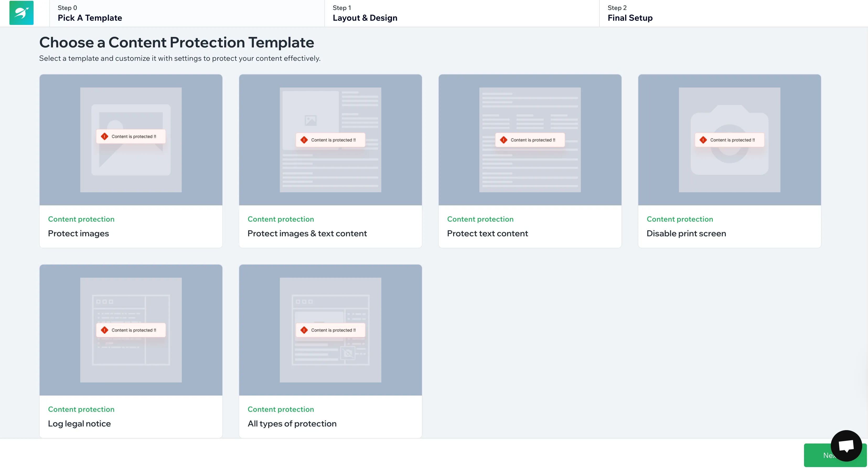Click red warning icon on Protect images preview
Screen dimensions: 868x471
104,136
